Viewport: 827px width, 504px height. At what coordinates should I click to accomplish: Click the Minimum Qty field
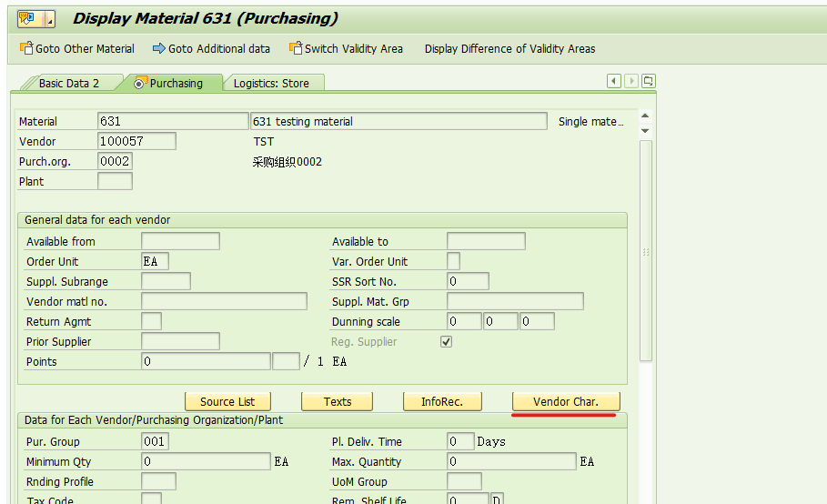point(206,462)
